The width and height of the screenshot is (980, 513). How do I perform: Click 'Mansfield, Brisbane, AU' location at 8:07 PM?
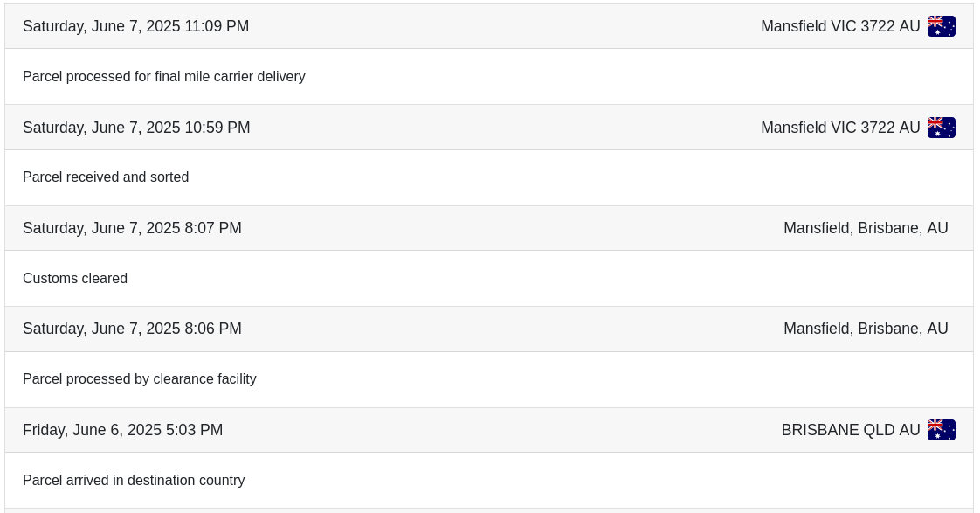click(x=865, y=228)
